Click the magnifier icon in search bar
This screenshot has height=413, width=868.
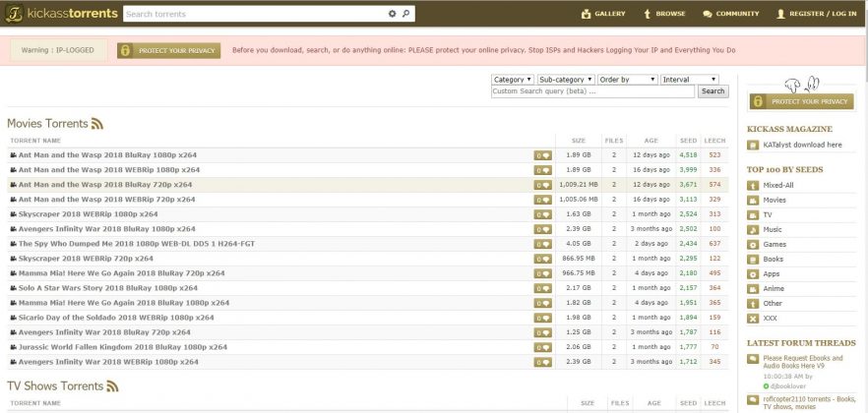(x=405, y=15)
